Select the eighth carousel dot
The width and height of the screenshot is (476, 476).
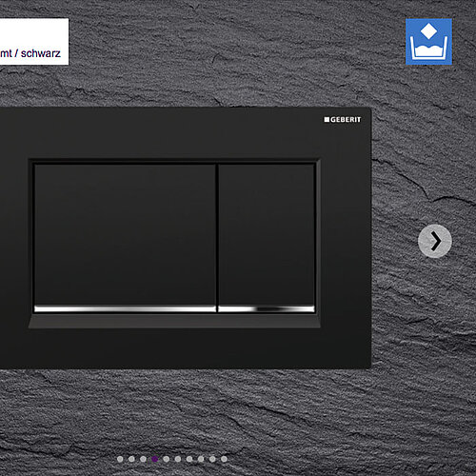pos(201,459)
